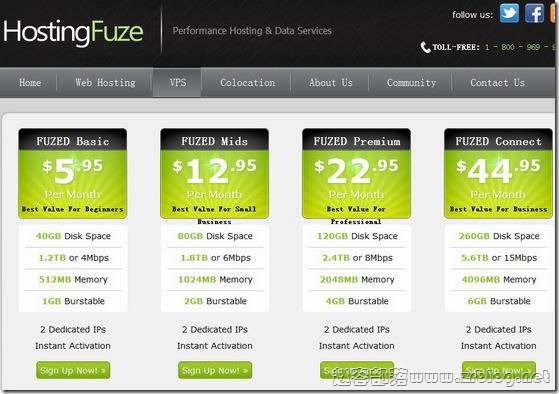This screenshot has height=394, width=559.
Task: Click the 'Performance Hosting & Data Services' tagline
Action: (x=252, y=31)
